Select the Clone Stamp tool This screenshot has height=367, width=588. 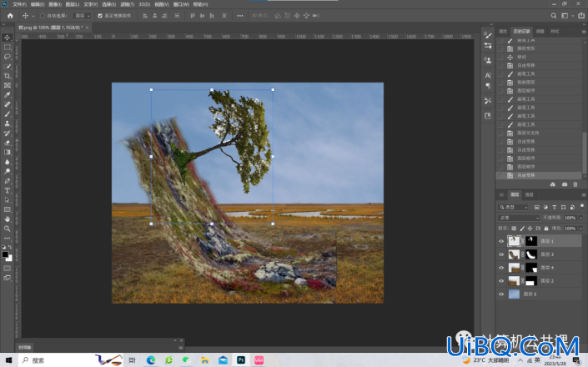[x=8, y=123]
